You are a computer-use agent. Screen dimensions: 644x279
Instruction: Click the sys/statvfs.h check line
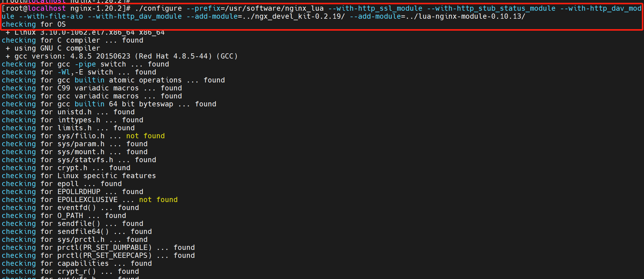[x=79, y=160]
